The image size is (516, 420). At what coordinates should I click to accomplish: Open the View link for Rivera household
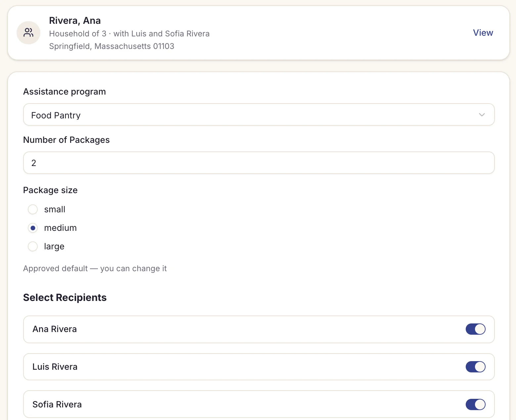483,33
